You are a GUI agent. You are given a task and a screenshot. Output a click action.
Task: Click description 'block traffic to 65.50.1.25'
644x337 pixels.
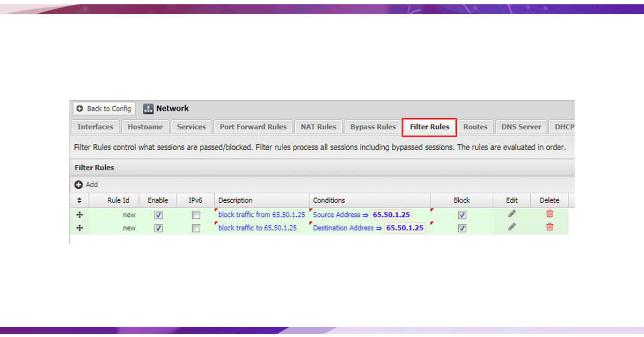coord(258,228)
